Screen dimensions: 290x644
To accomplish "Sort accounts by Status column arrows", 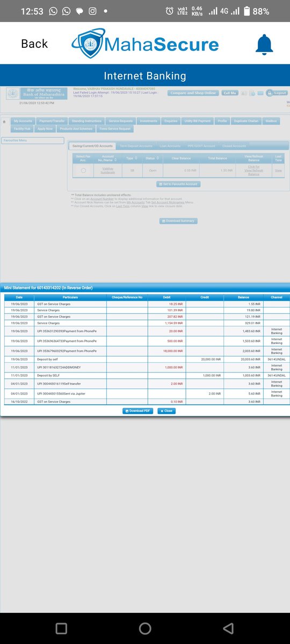I will coord(158,158).
